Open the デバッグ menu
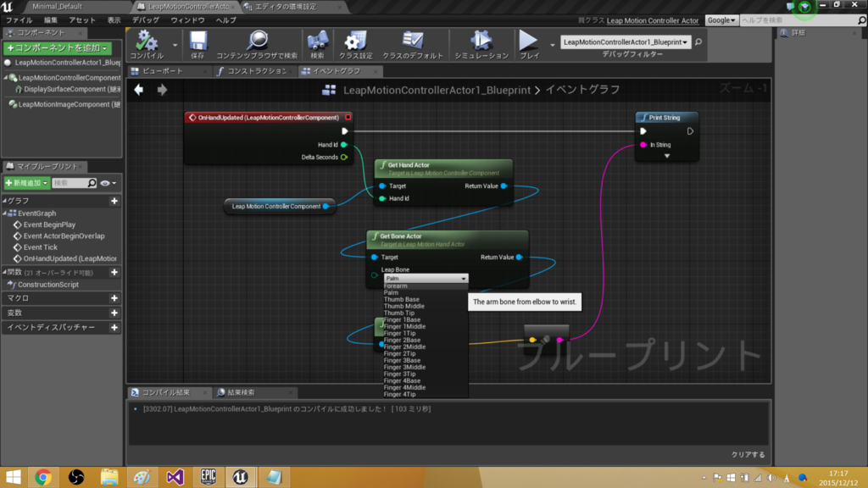Viewport: 868px width, 488px height. coord(146,20)
